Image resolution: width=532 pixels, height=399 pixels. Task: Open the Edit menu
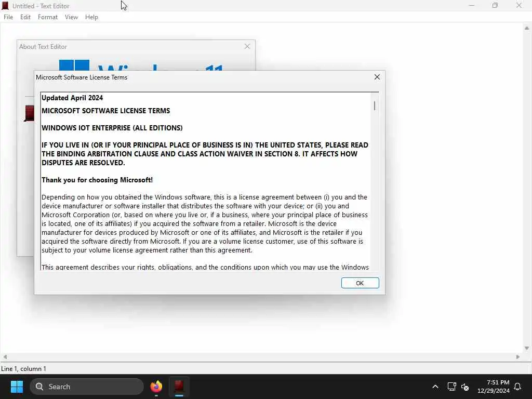[25, 17]
